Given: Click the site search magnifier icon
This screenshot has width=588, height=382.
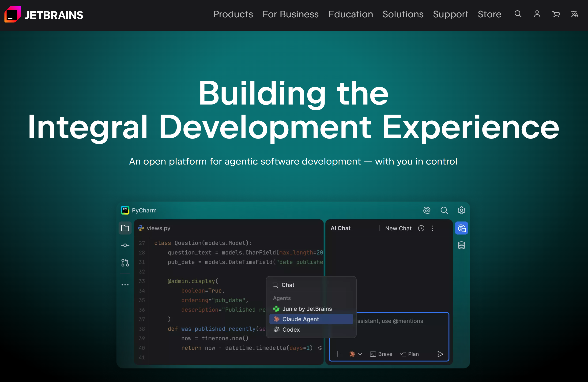Looking at the screenshot, I should pyautogui.click(x=518, y=14).
